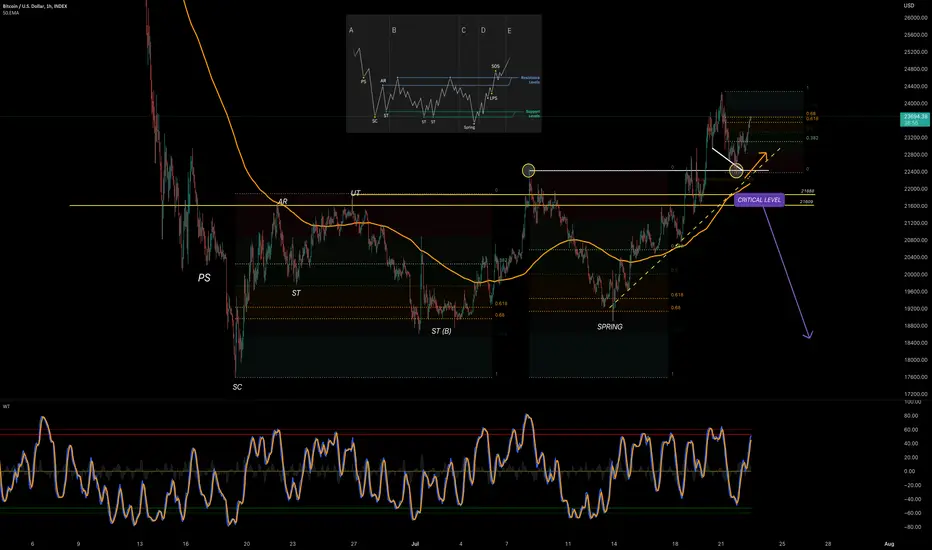Screen dimensions: 932x550
Task: Click 40.00 on the oscillator scale
Action: click(x=910, y=444)
